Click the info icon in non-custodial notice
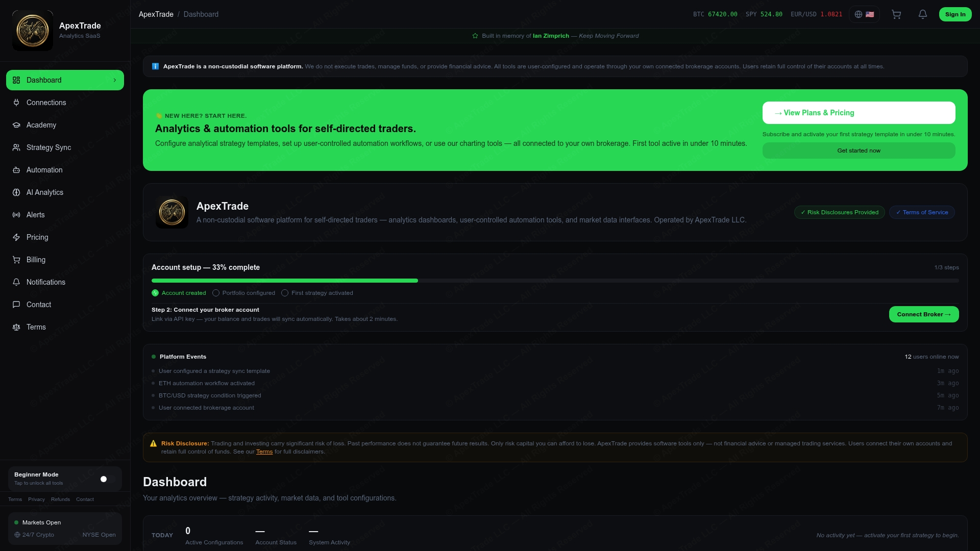 click(x=156, y=66)
